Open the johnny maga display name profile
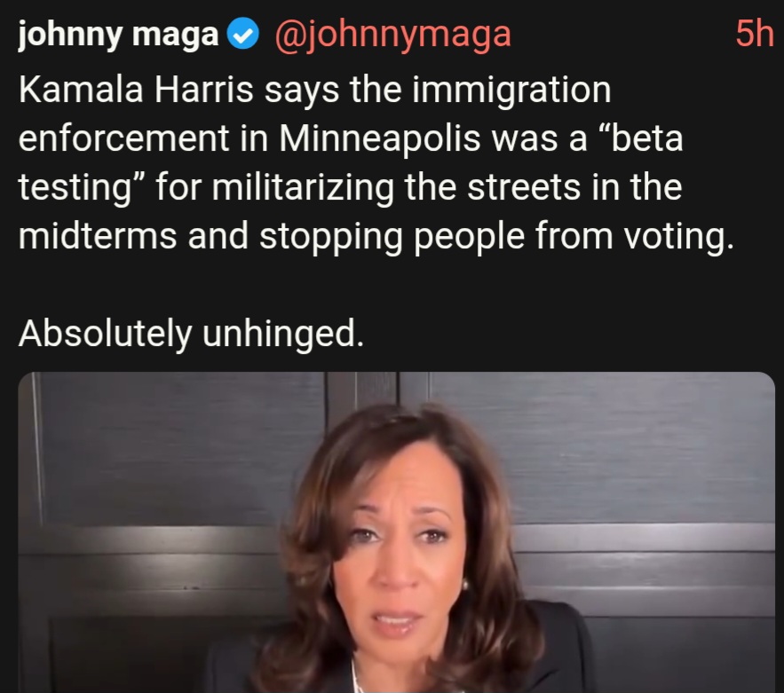Image resolution: width=784 pixels, height=693 pixels. pos(118,35)
